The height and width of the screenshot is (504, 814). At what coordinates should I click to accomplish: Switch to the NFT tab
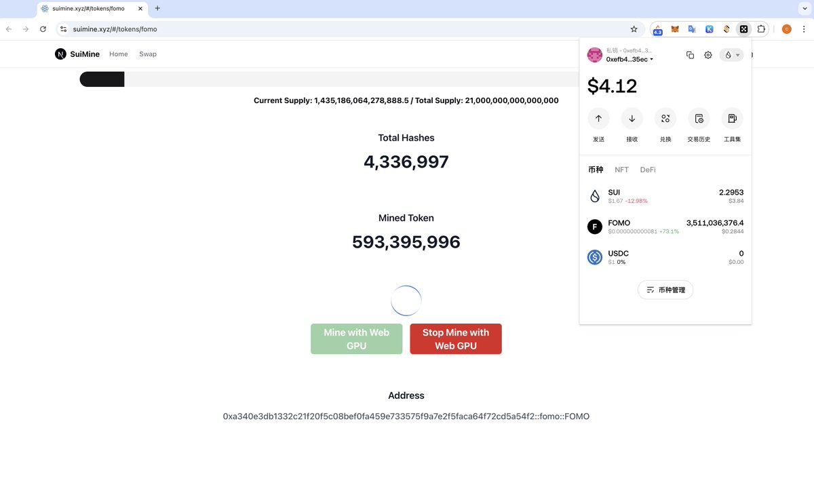point(621,170)
